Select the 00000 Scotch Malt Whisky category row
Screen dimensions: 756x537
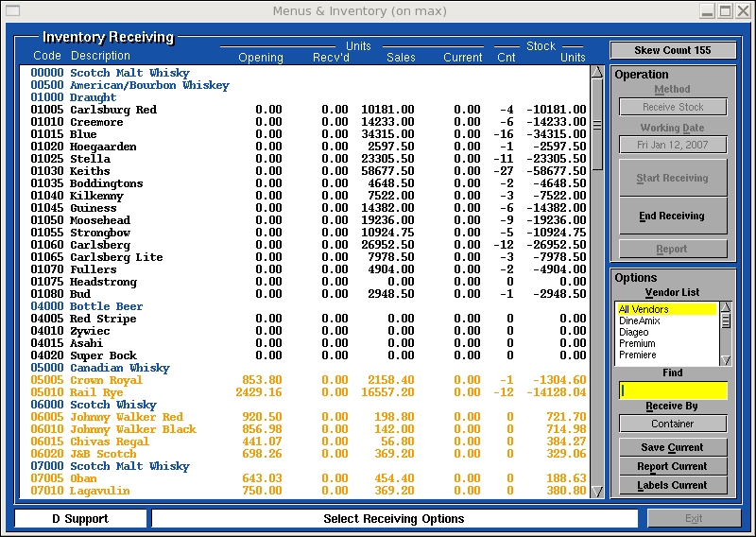point(304,73)
